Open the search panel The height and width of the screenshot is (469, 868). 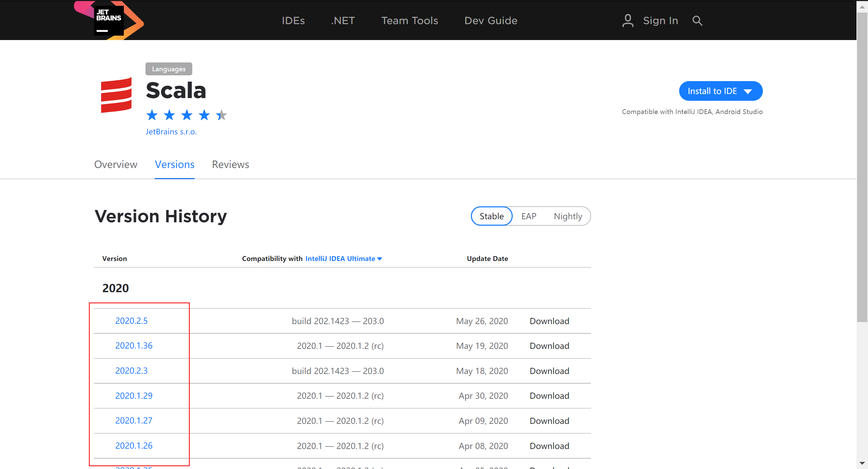click(697, 20)
